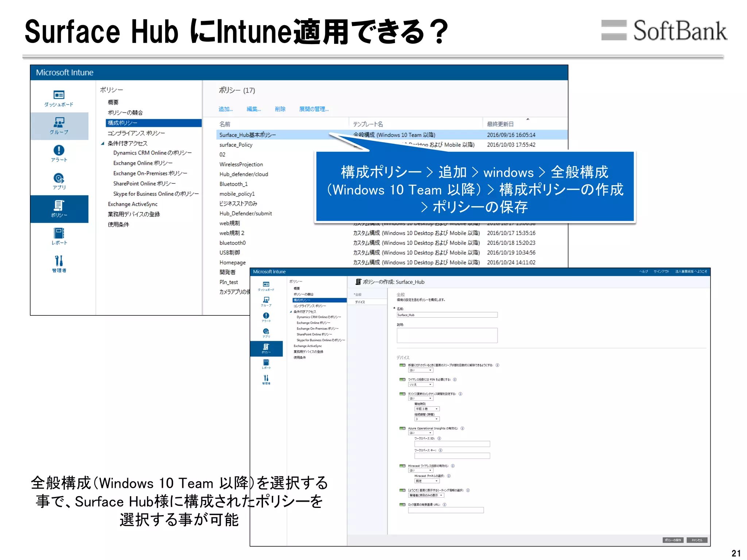Select Exchange ActiveSync in back window tree
Screen dimensions: 747x560
133,204
